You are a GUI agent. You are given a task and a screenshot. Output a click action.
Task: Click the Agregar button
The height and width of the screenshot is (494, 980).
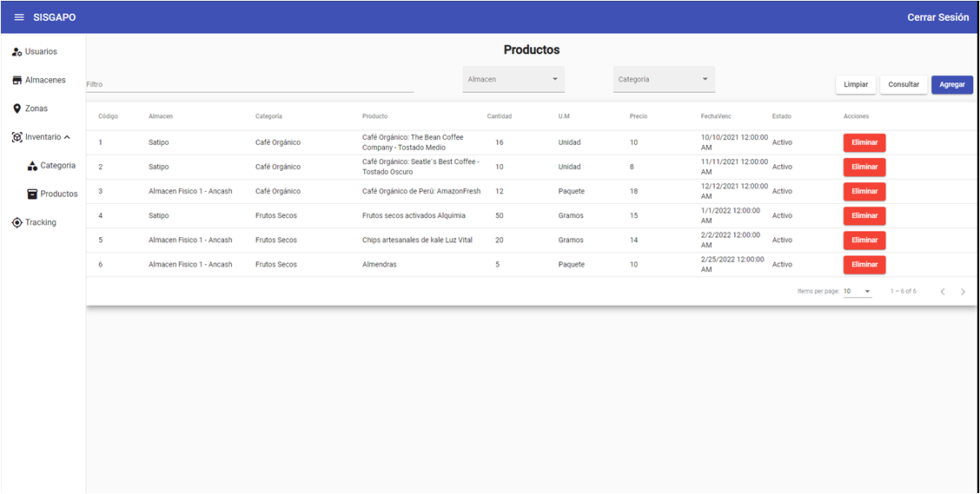coord(951,85)
